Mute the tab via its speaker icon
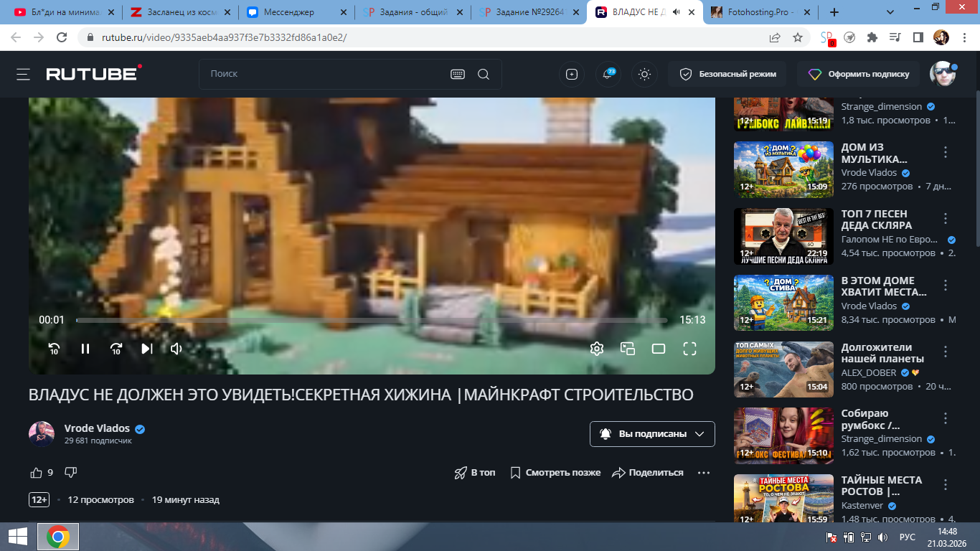980x551 pixels. [x=677, y=12]
